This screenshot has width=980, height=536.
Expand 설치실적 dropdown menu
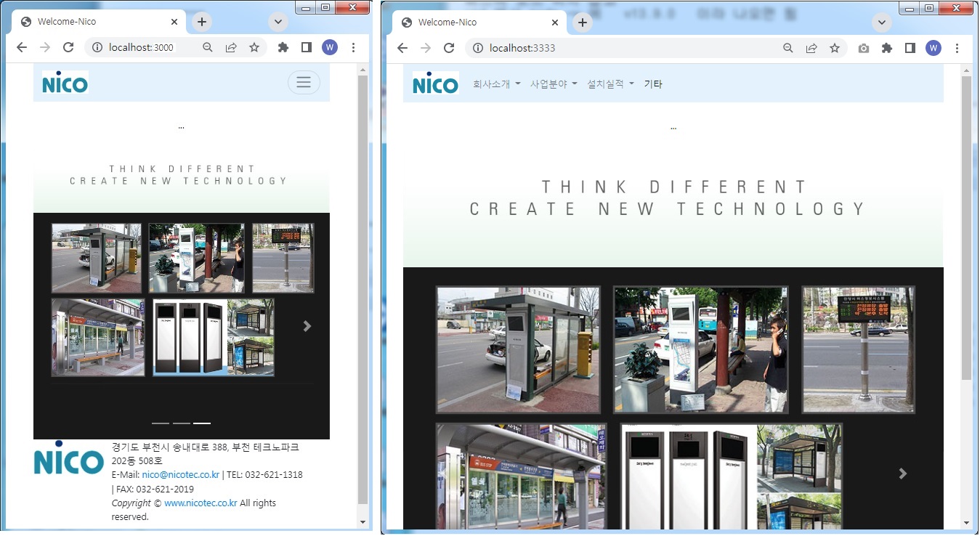[611, 84]
